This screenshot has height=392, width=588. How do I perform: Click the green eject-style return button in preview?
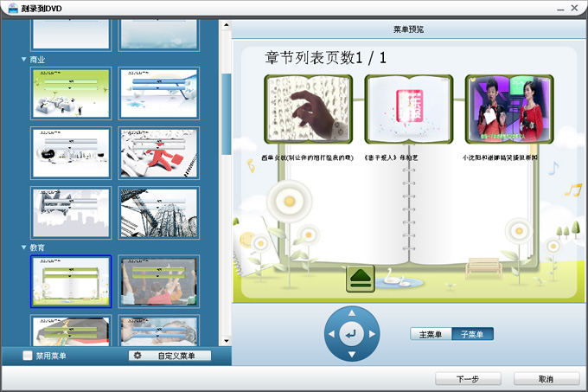tap(361, 279)
